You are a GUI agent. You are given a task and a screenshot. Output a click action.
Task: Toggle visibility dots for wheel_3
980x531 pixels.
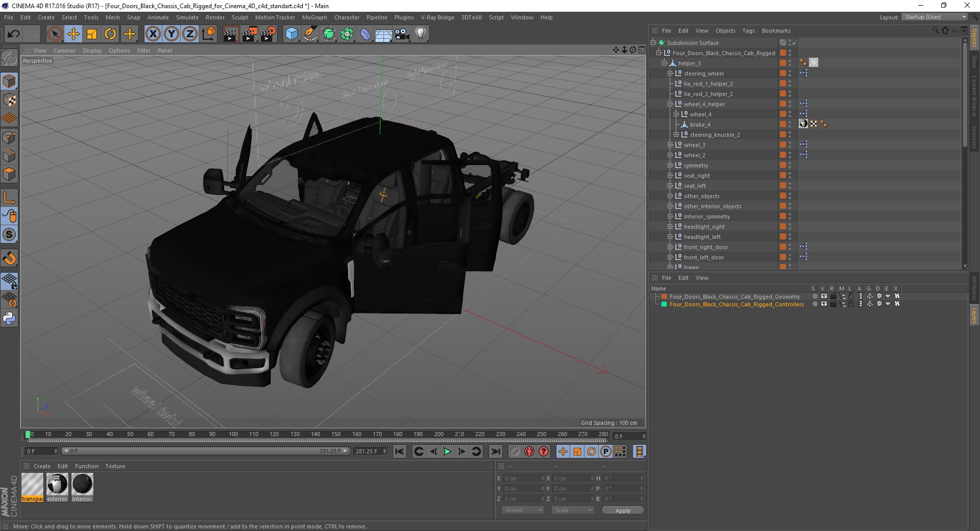tap(790, 145)
